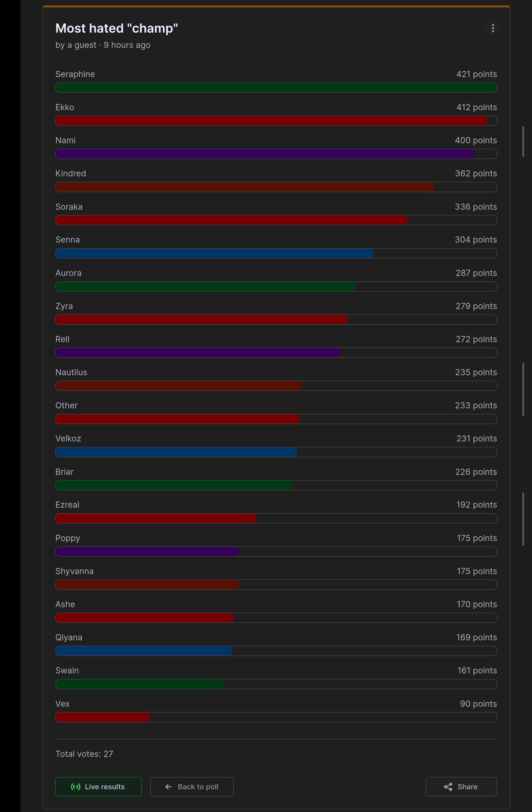Viewport: 532px width, 812px height.
Task: Click the Swain result bar
Action: point(276,684)
